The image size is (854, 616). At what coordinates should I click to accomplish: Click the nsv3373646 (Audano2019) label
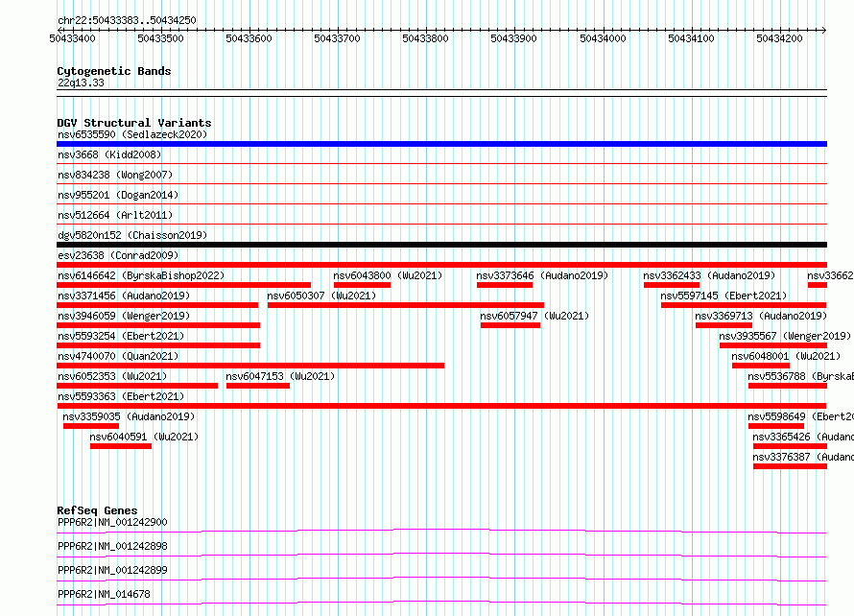pyautogui.click(x=542, y=275)
